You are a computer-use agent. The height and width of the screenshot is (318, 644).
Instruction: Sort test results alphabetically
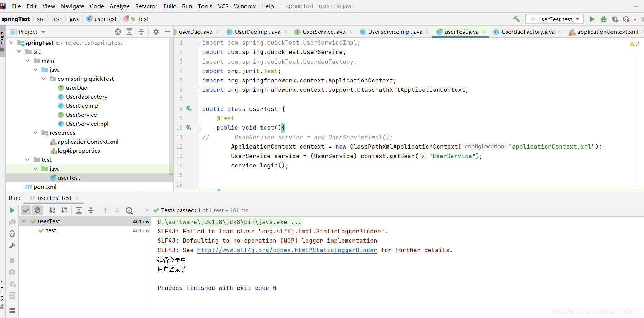click(53, 210)
